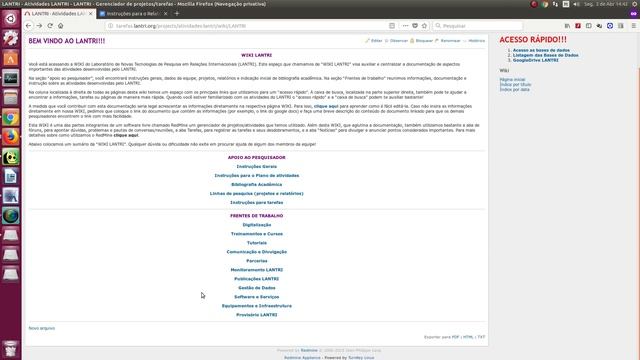Open the Instruções Gerais link
This screenshot has height=360, width=640.
257,167
